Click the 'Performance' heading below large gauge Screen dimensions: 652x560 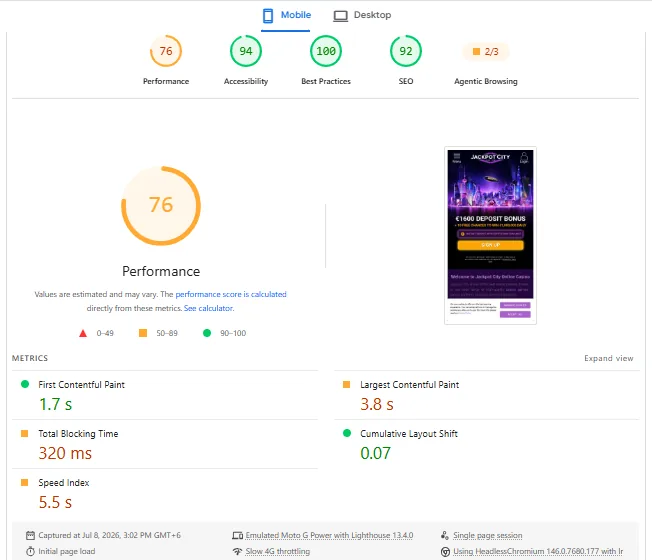161,271
